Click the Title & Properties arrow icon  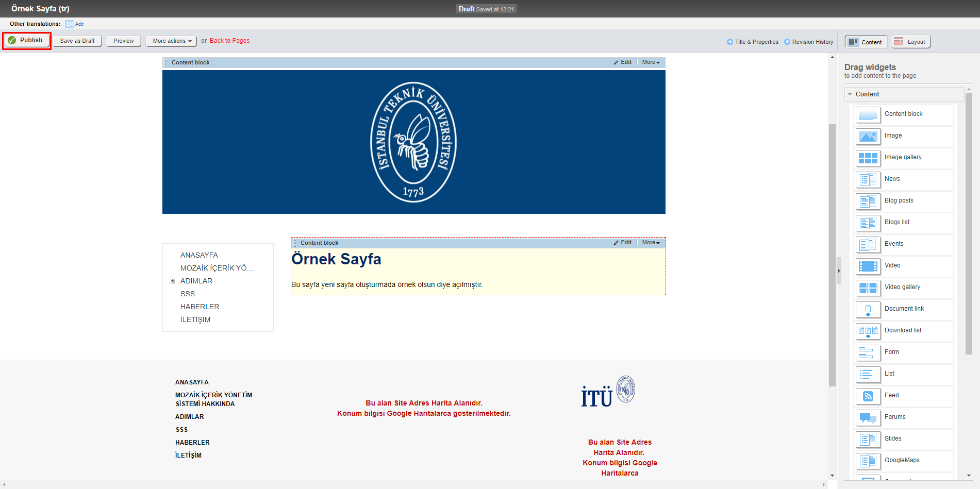coord(730,42)
